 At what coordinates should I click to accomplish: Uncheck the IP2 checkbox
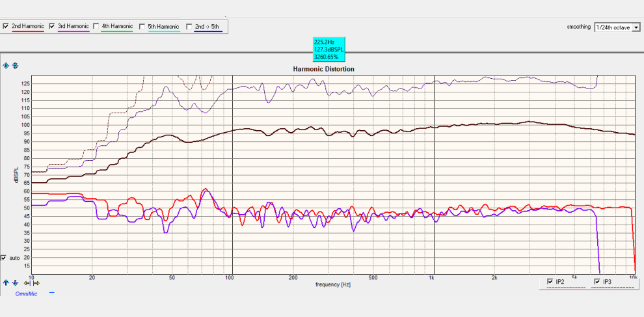pos(550,282)
